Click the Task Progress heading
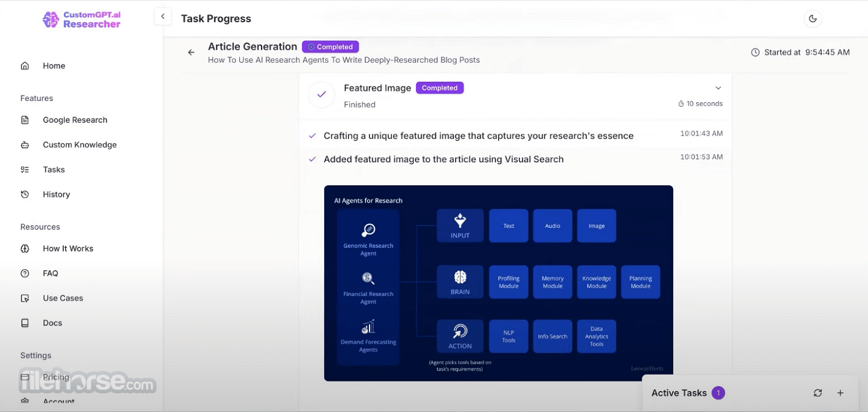The width and height of the screenshot is (868, 412). coord(216,19)
